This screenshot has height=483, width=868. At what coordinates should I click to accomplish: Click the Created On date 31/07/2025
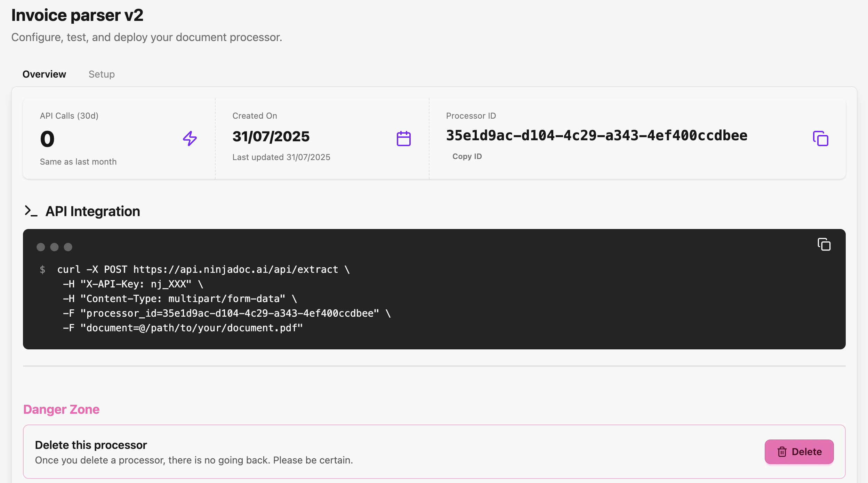pyautogui.click(x=271, y=136)
